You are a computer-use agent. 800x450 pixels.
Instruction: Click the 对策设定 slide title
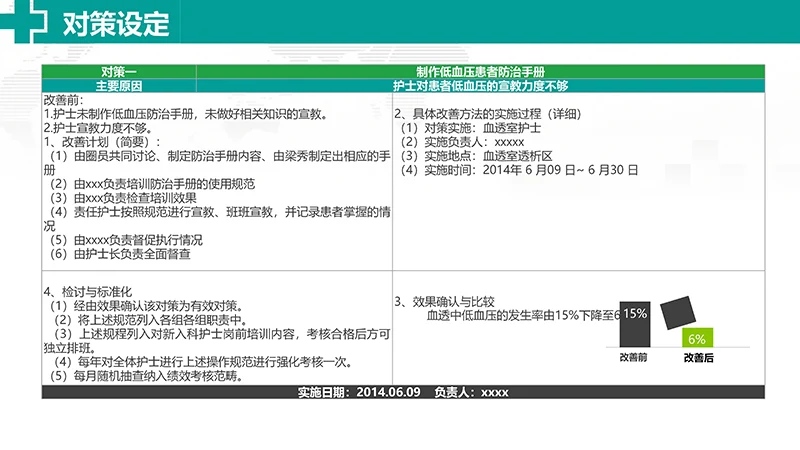tap(116, 23)
